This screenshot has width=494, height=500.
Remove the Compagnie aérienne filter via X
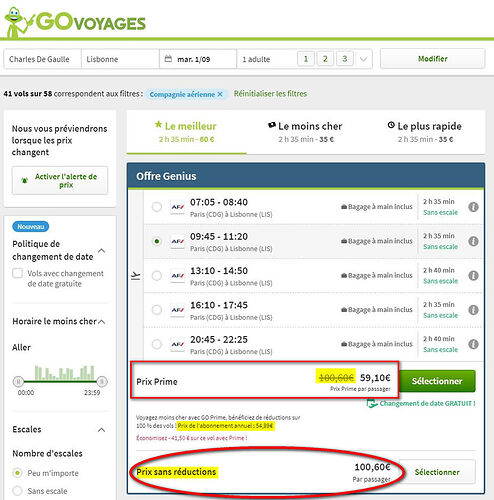(x=220, y=94)
